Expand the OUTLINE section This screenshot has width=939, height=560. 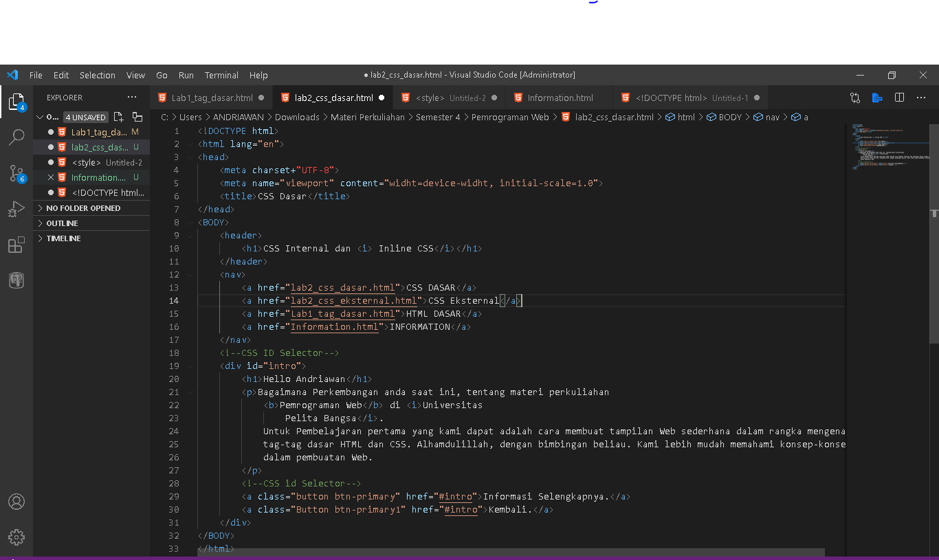pyautogui.click(x=60, y=223)
